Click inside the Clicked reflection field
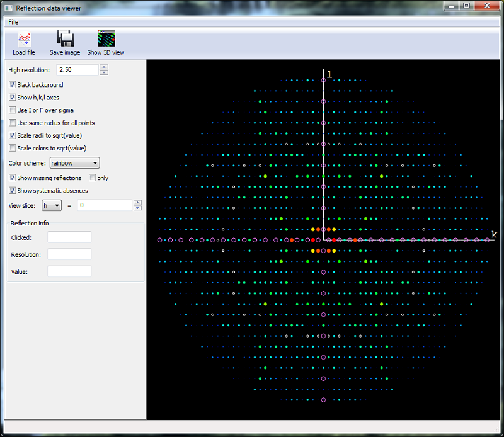Screen dimensions: 504x437 coord(69,237)
